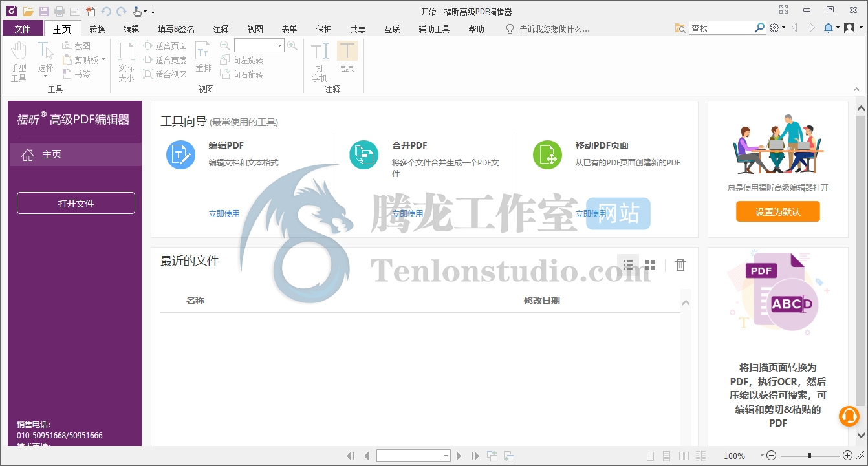Image resolution: width=868 pixels, height=466 pixels.
Task: Click the last page navigation arrow
Action: point(475,456)
